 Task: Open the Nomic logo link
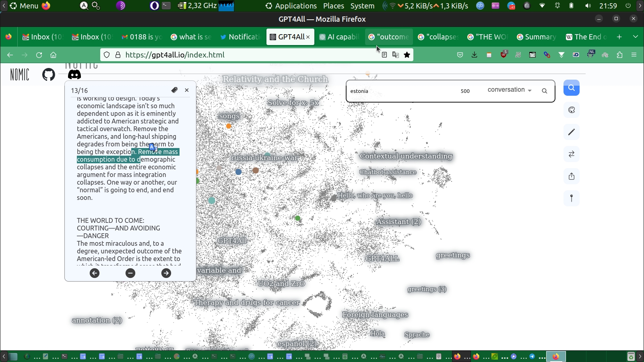tap(20, 74)
